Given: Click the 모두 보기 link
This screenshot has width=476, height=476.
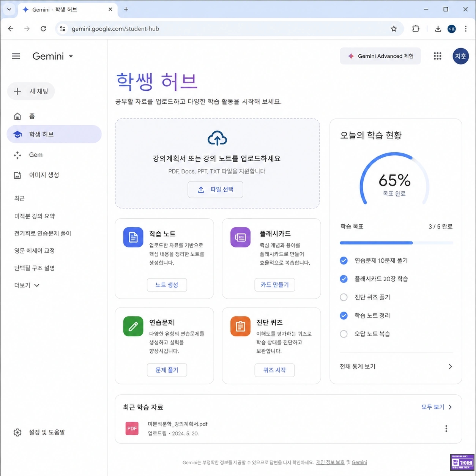Looking at the screenshot, I should (x=433, y=407).
